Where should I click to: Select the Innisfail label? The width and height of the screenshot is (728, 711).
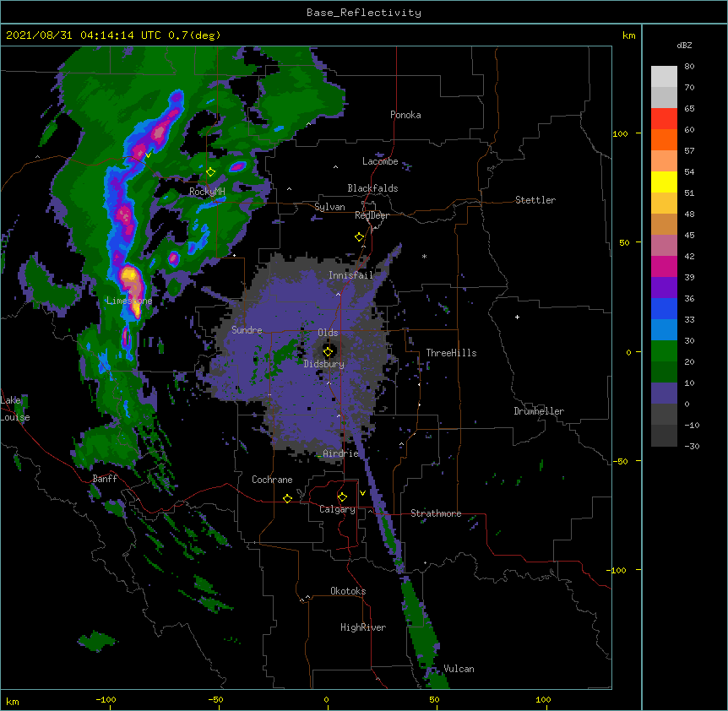pos(350,275)
